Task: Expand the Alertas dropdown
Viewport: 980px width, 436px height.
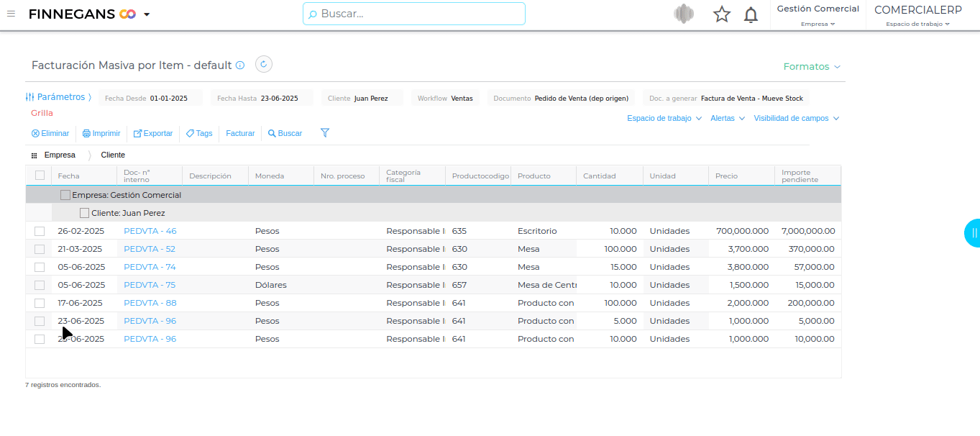Action: tap(727, 119)
